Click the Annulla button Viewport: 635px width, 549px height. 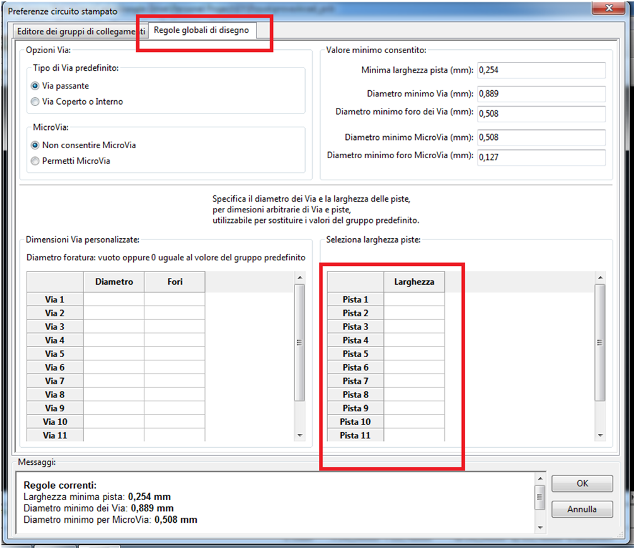click(x=582, y=509)
